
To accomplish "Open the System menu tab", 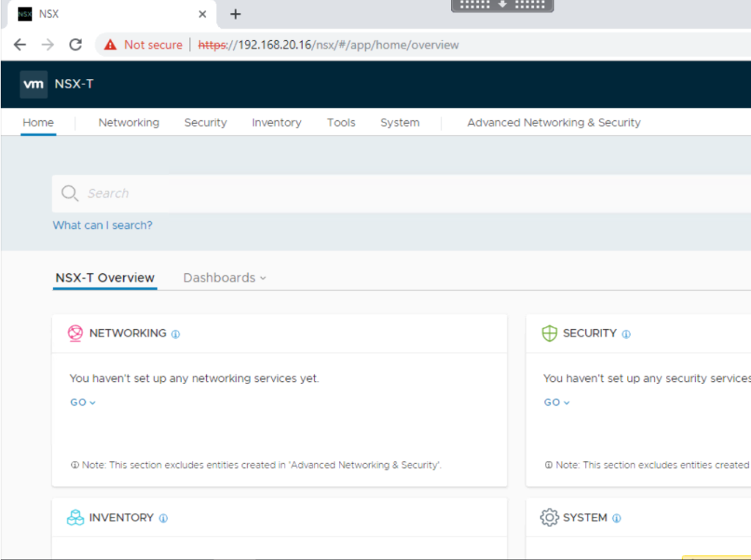I will 400,122.
